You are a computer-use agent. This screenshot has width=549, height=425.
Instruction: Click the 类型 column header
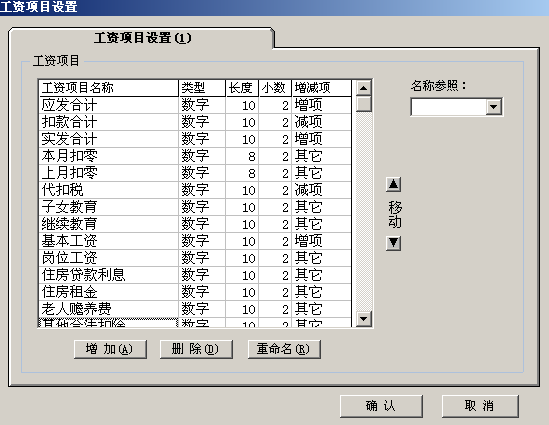point(202,88)
